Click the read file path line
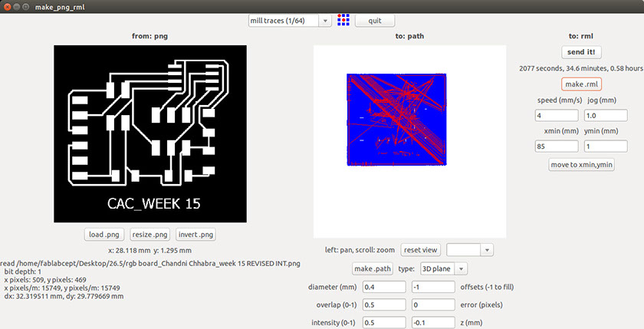Viewport: 644px width, 329px height. [150, 263]
